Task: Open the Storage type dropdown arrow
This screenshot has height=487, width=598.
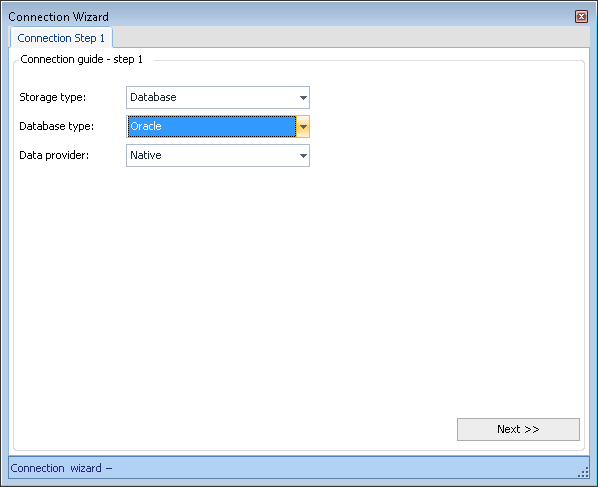Action: click(x=303, y=98)
